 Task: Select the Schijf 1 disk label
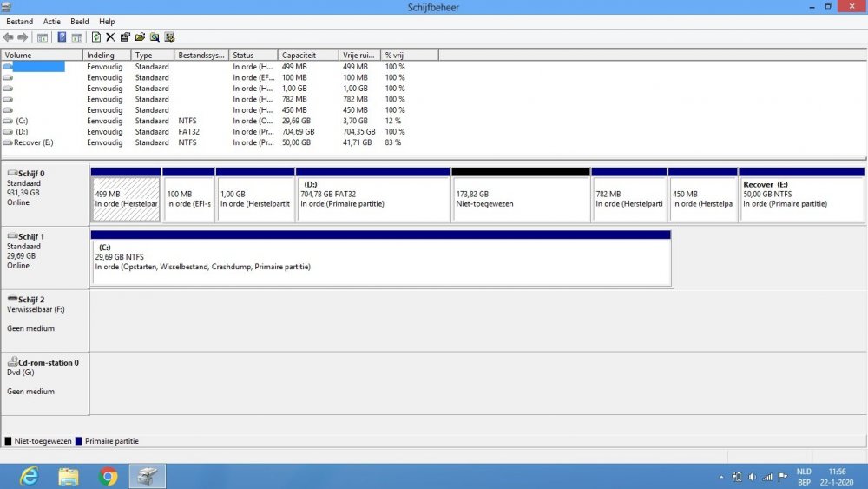tap(31, 236)
